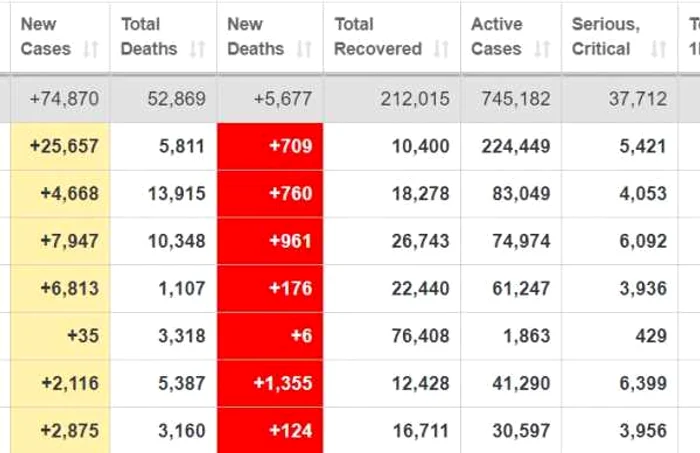The height and width of the screenshot is (453, 700).
Task: Click the sort arrows icon beside Total Recovered
Action: (441, 49)
